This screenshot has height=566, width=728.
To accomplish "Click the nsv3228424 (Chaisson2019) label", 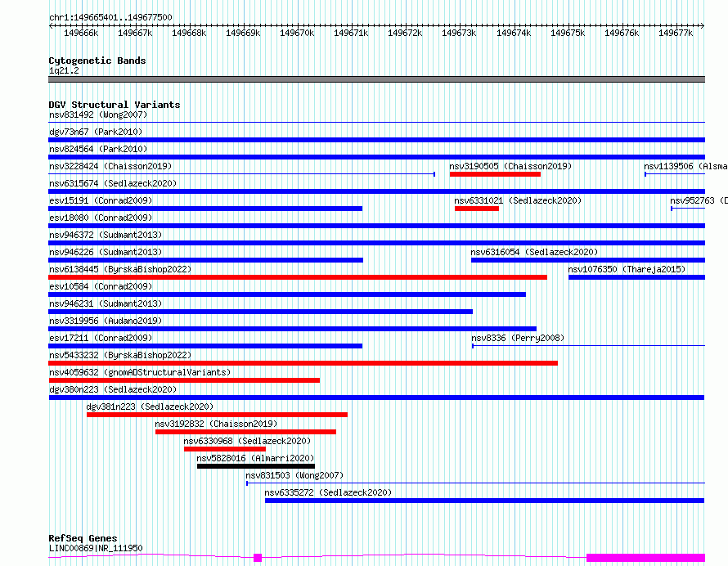I will click(x=110, y=166).
